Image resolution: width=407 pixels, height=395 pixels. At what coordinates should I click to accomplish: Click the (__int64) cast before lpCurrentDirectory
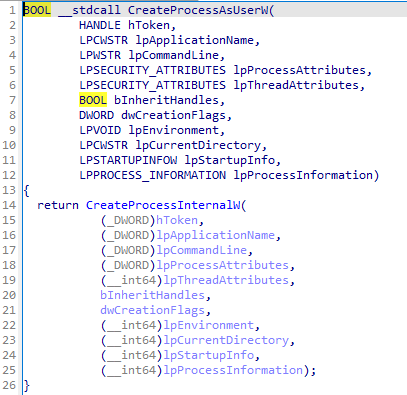(131, 340)
